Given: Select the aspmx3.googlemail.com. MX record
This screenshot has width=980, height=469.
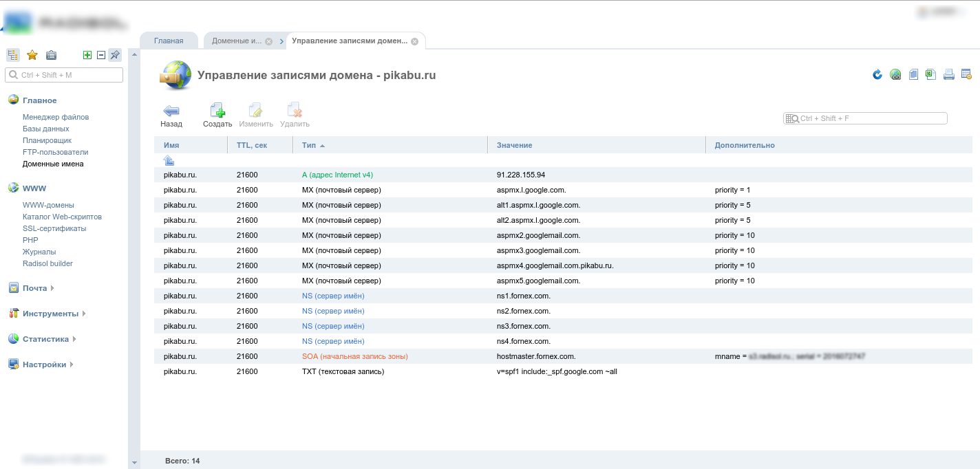Looking at the screenshot, I should [563, 250].
